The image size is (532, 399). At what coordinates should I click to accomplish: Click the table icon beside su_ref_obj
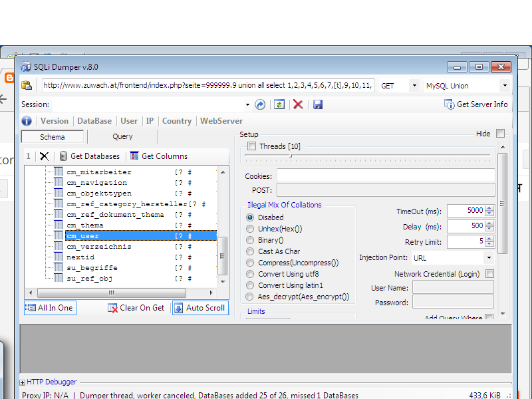[59, 278]
